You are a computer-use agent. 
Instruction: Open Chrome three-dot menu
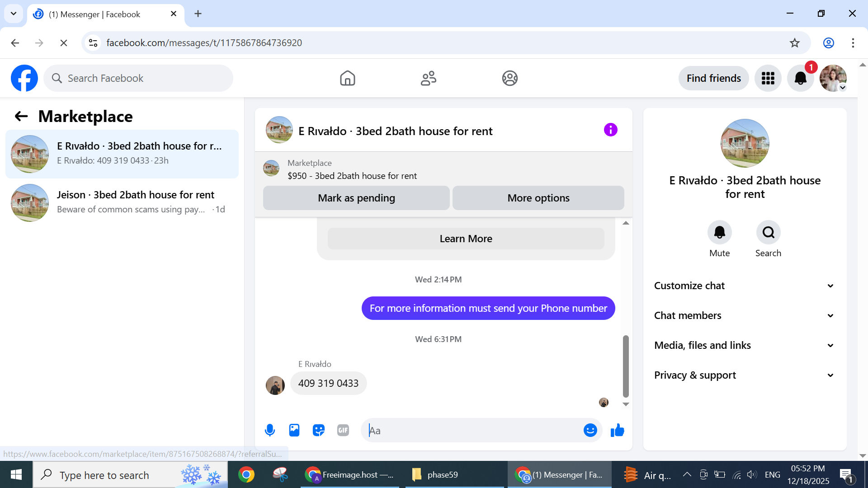coord(853,43)
